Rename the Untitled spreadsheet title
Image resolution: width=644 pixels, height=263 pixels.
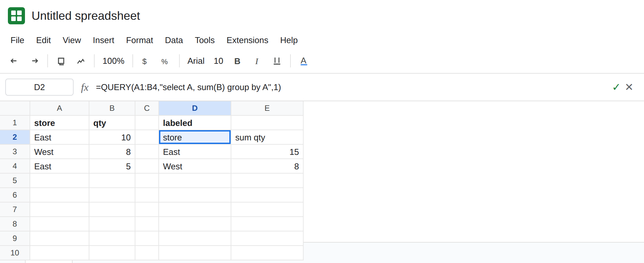point(86,16)
